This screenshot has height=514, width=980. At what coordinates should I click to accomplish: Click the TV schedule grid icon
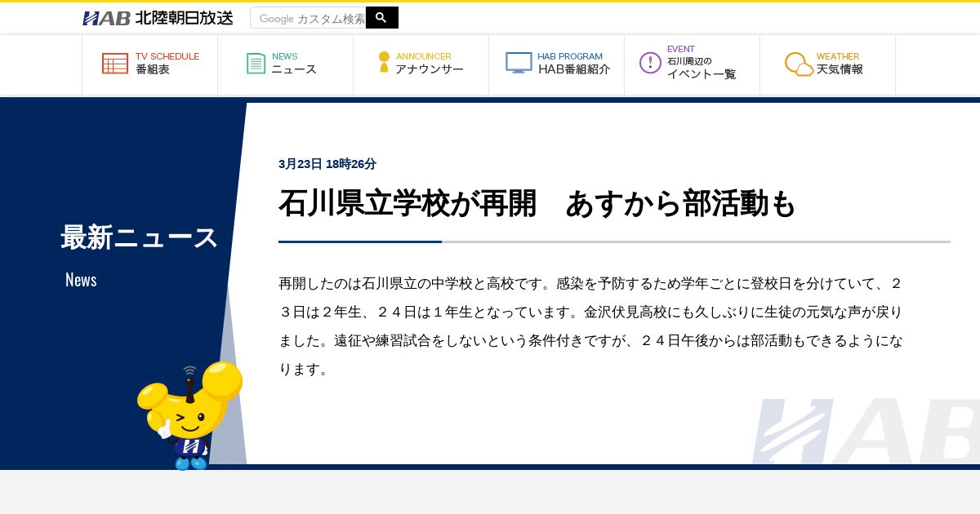pos(115,64)
